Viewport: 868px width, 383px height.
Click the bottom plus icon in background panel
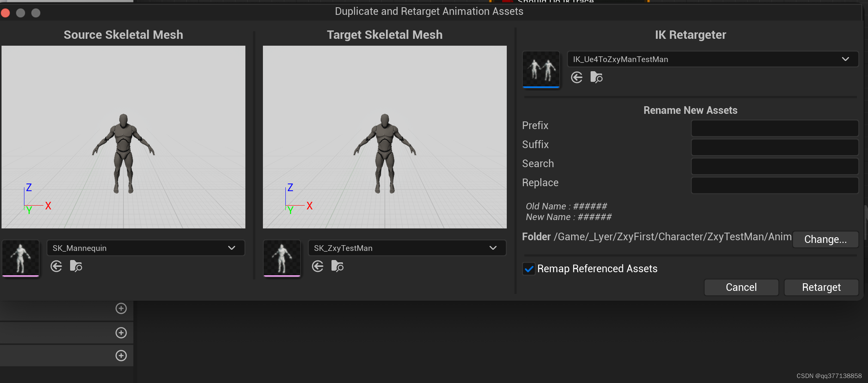[121, 356]
